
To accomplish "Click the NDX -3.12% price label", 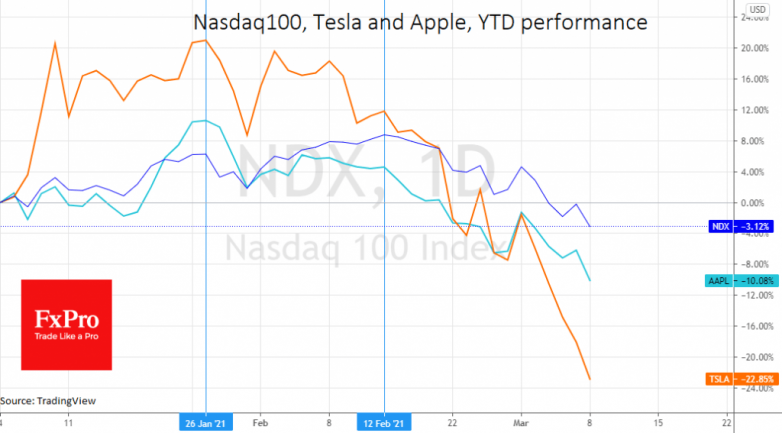I will (741, 226).
